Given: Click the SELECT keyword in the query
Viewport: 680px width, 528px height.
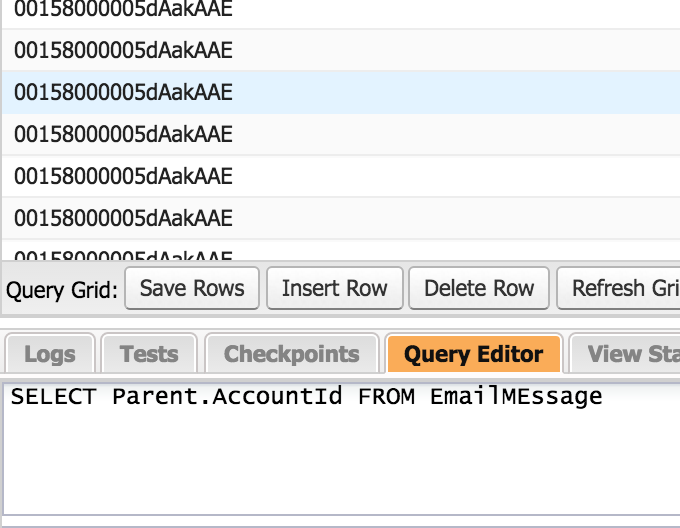Looking at the screenshot, I should (x=53, y=397).
